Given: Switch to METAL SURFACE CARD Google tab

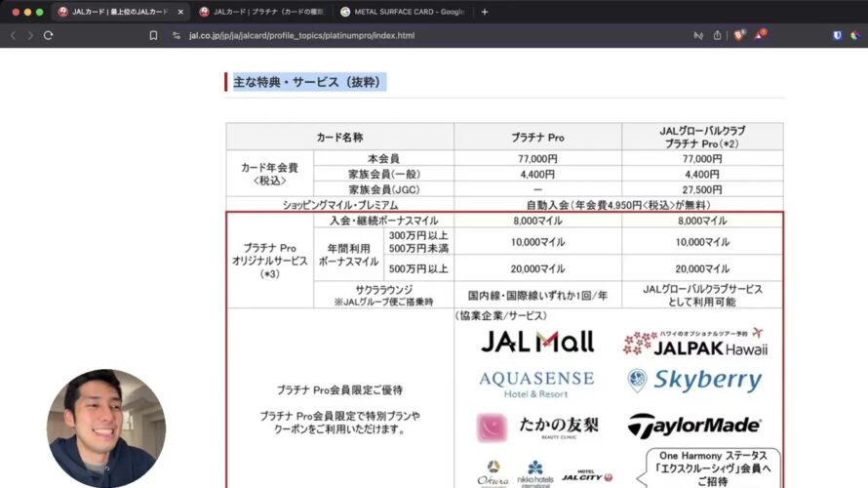Looking at the screenshot, I should tap(403, 12).
